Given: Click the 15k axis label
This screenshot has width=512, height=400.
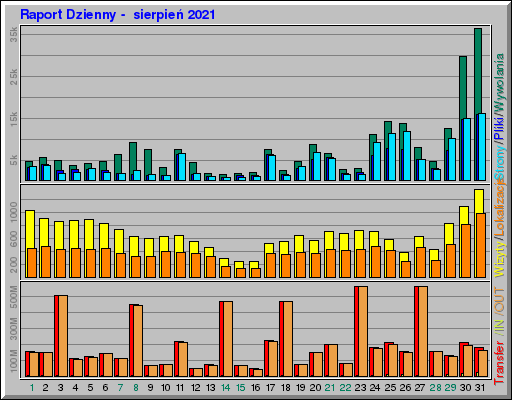Looking at the screenshot, I should coord(14,119).
